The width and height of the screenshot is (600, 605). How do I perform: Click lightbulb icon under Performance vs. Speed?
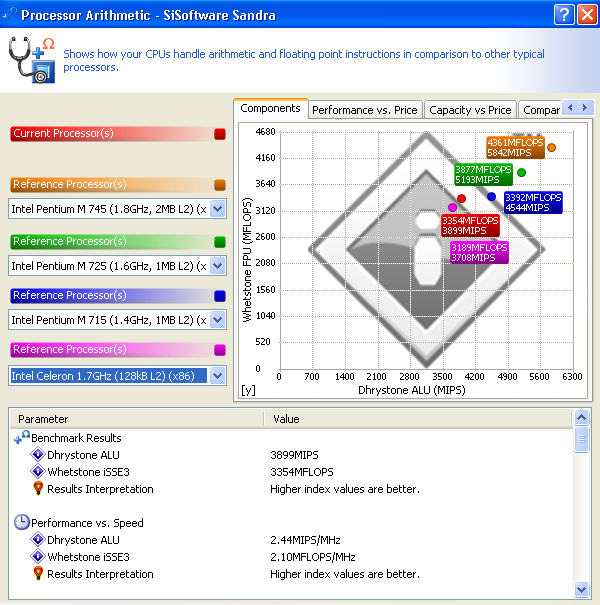pos(38,573)
